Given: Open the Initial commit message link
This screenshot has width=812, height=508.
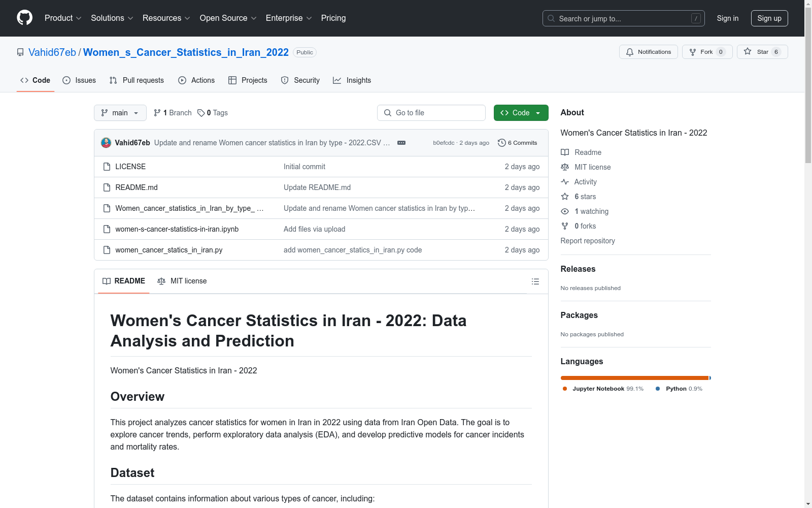Looking at the screenshot, I should 304,167.
